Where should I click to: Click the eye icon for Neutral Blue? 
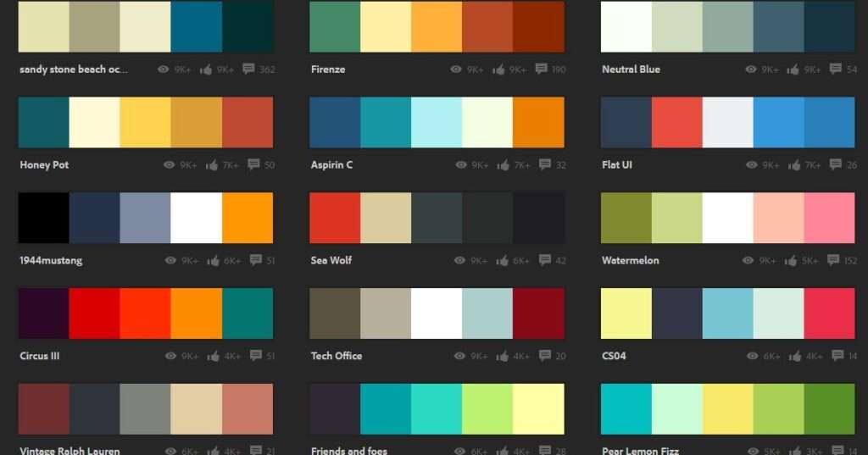pos(751,69)
